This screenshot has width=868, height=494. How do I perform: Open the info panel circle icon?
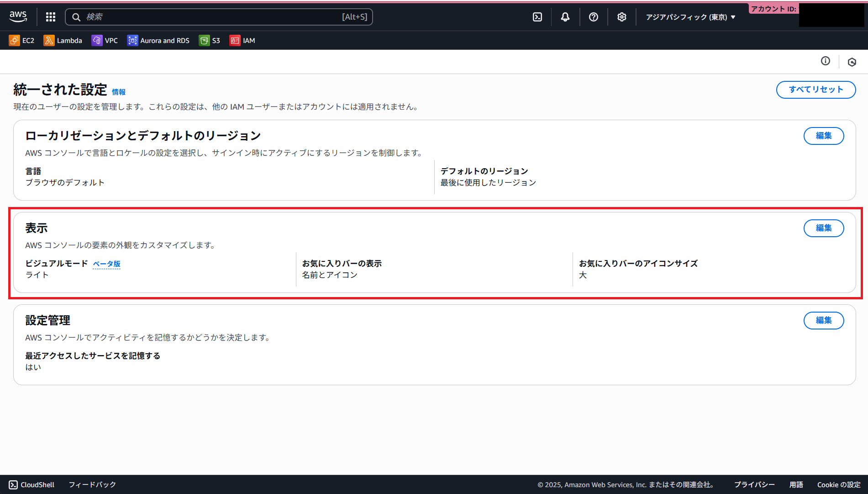pos(826,61)
